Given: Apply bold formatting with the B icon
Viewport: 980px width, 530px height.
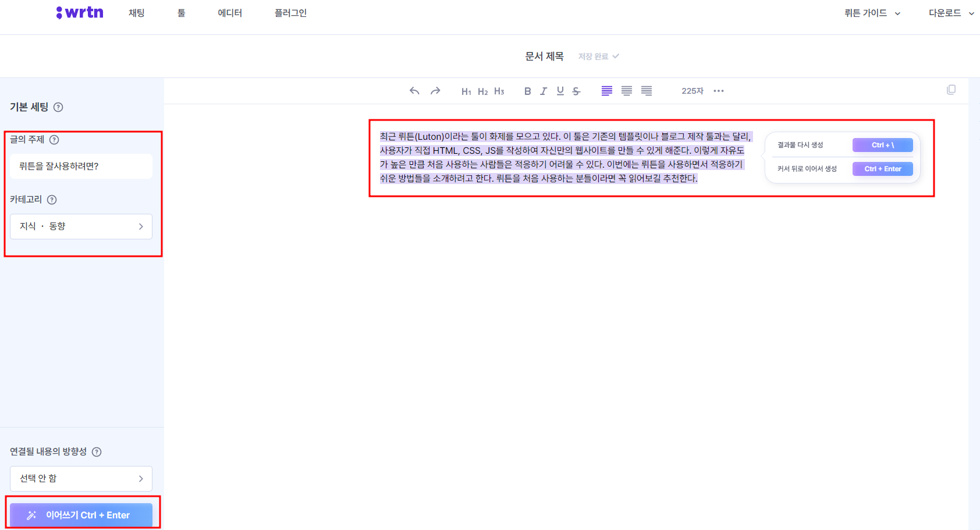Looking at the screenshot, I should (x=527, y=91).
